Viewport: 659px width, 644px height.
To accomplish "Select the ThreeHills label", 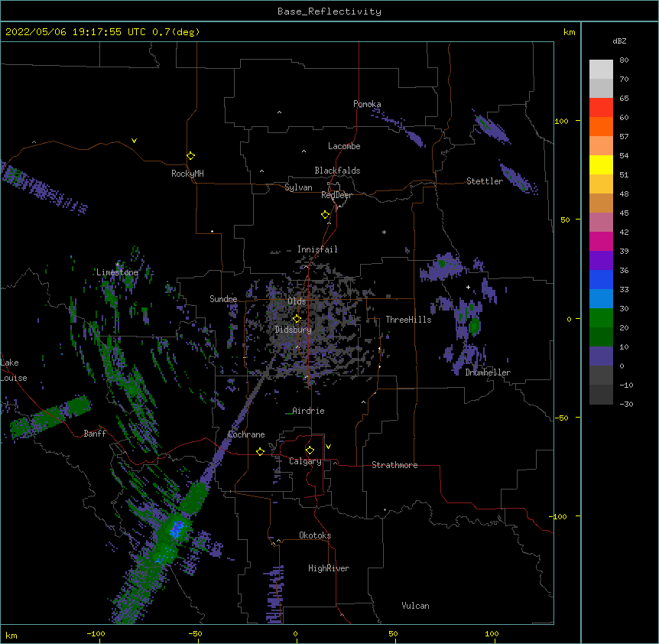I will point(408,320).
